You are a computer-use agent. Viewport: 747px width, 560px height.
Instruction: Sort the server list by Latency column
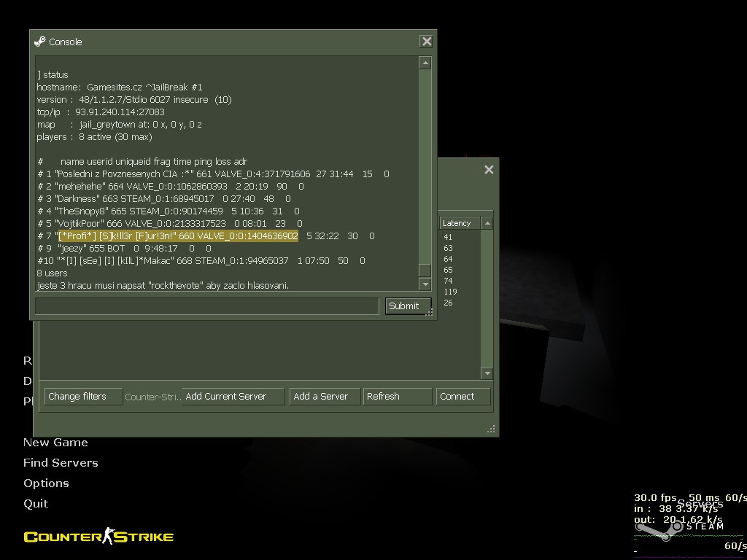pyautogui.click(x=458, y=223)
